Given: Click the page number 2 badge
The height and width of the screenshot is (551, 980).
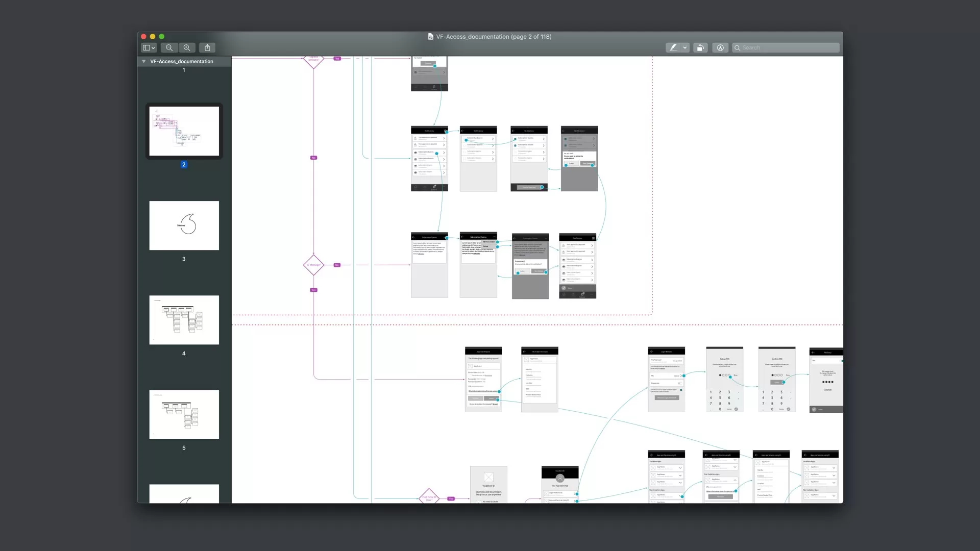Looking at the screenshot, I should tap(184, 164).
